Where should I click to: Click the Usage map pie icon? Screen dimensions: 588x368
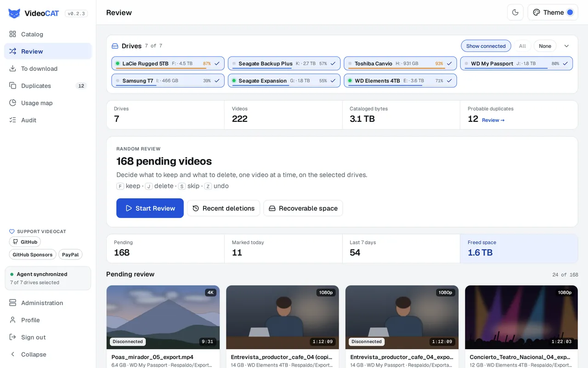13,103
